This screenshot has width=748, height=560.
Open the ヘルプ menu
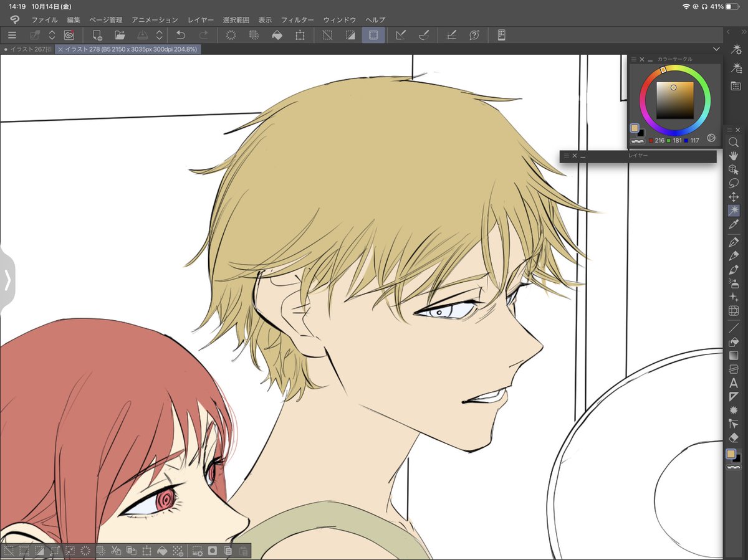click(x=375, y=20)
